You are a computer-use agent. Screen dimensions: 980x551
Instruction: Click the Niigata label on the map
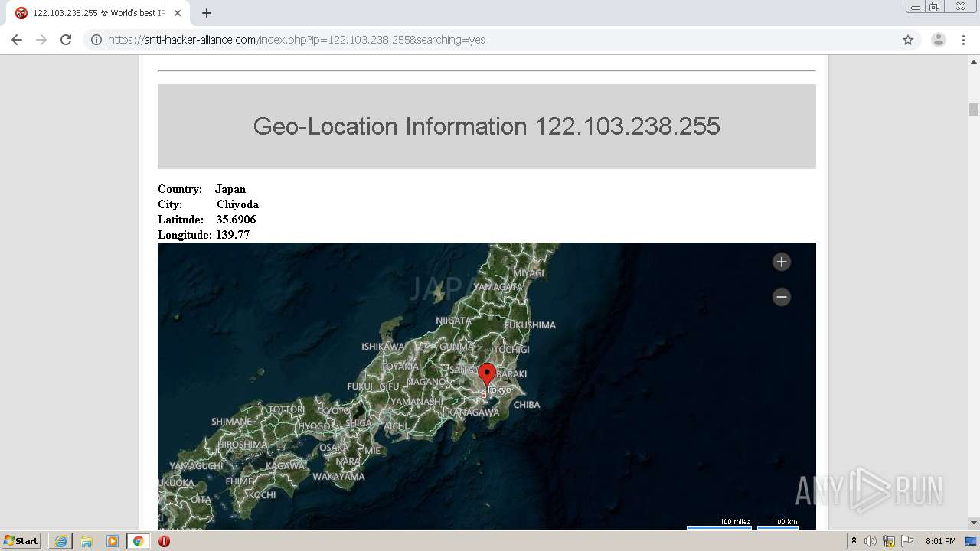453,321
